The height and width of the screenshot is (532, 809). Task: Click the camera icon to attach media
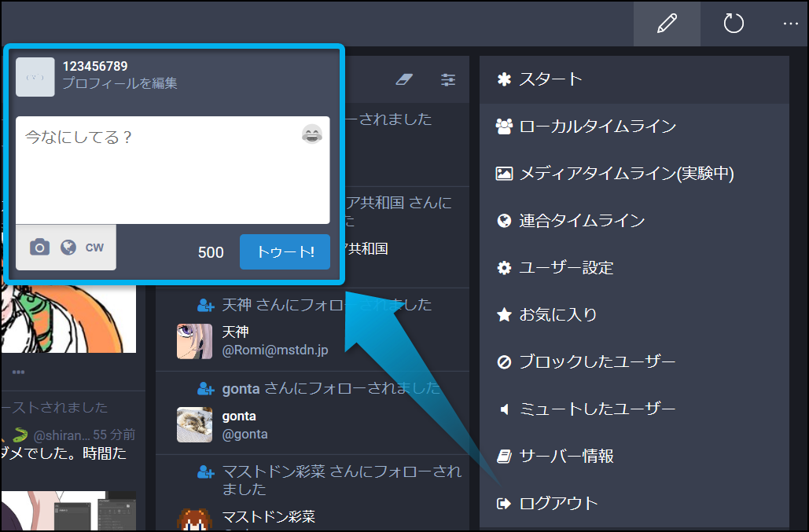click(x=39, y=248)
